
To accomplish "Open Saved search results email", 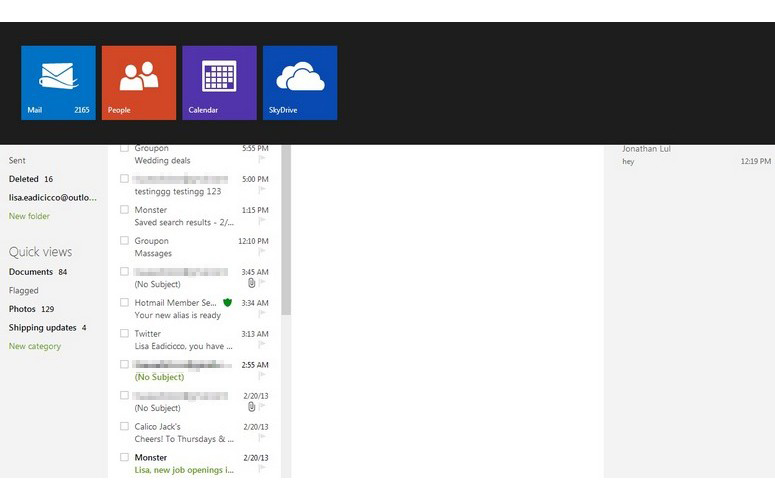I will (184, 222).
